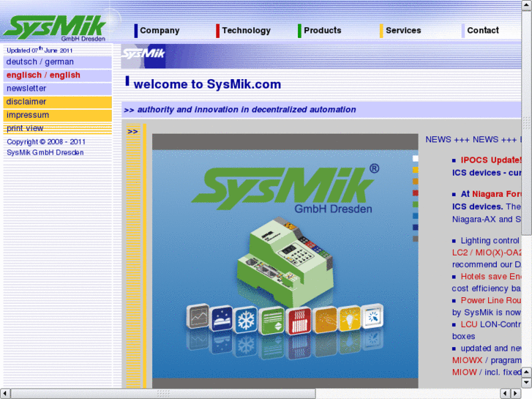This screenshot has height=399, width=532.
Task: Click the welcome to SysMik.com heading
Action: click(207, 84)
